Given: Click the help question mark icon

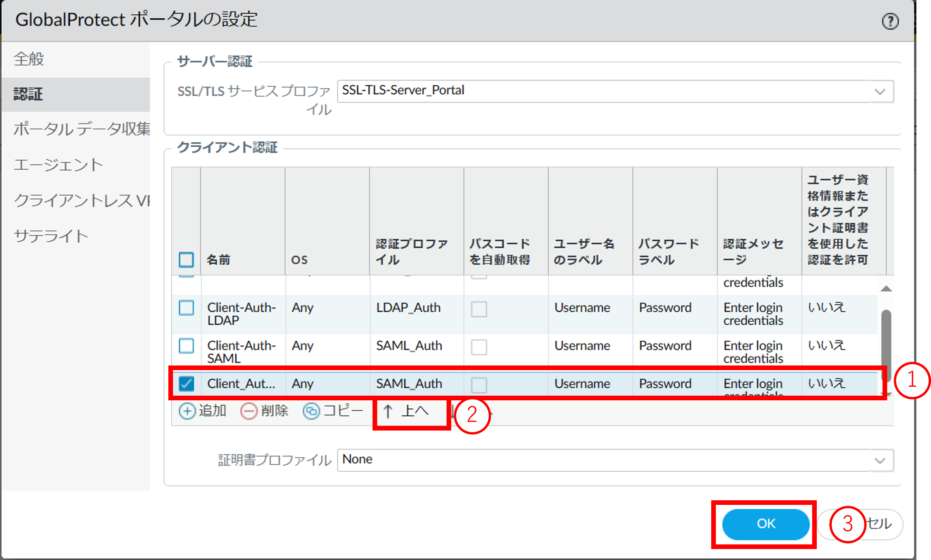Looking at the screenshot, I should point(890,21).
